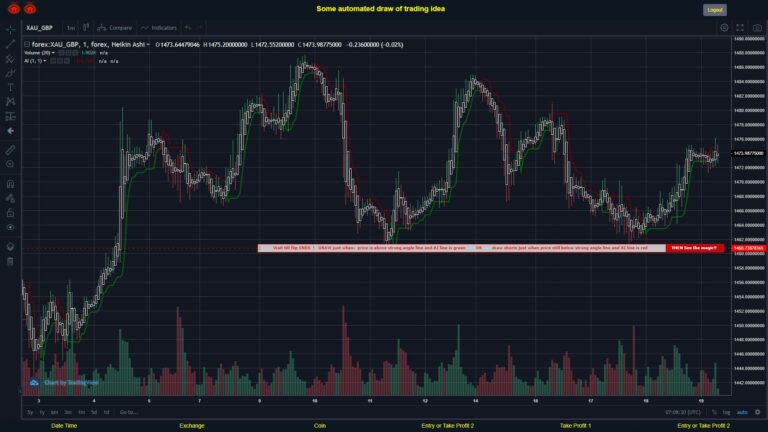Open the bottom-right axis settings gear
Viewport: 768px width, 432px height.
point(758,412)
